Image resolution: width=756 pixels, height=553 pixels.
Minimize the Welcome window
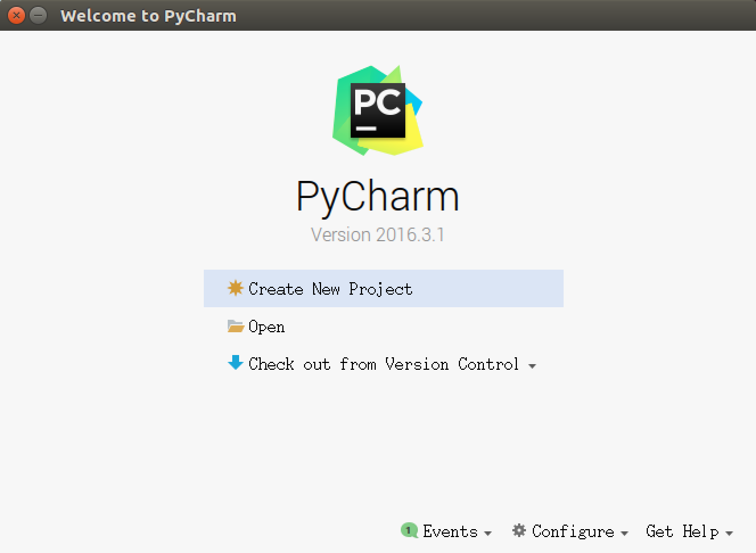(38, 15)
